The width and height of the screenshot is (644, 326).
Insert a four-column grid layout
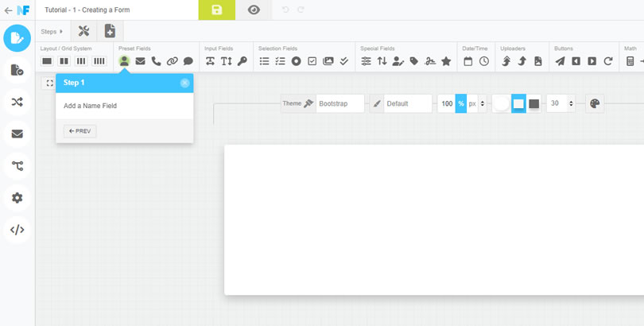99,61
